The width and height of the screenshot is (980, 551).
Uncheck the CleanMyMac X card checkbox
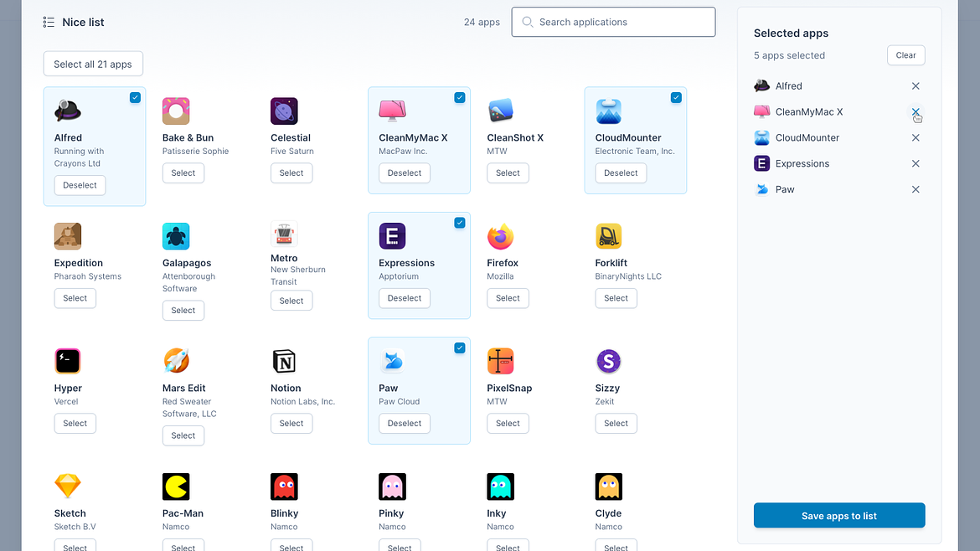click(459, 97)
